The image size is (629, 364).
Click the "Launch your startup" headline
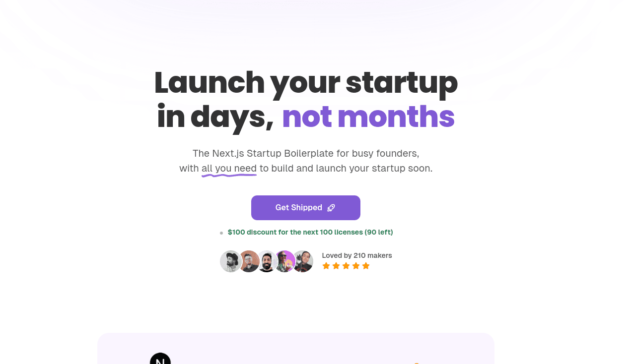[x=305, y=83]
